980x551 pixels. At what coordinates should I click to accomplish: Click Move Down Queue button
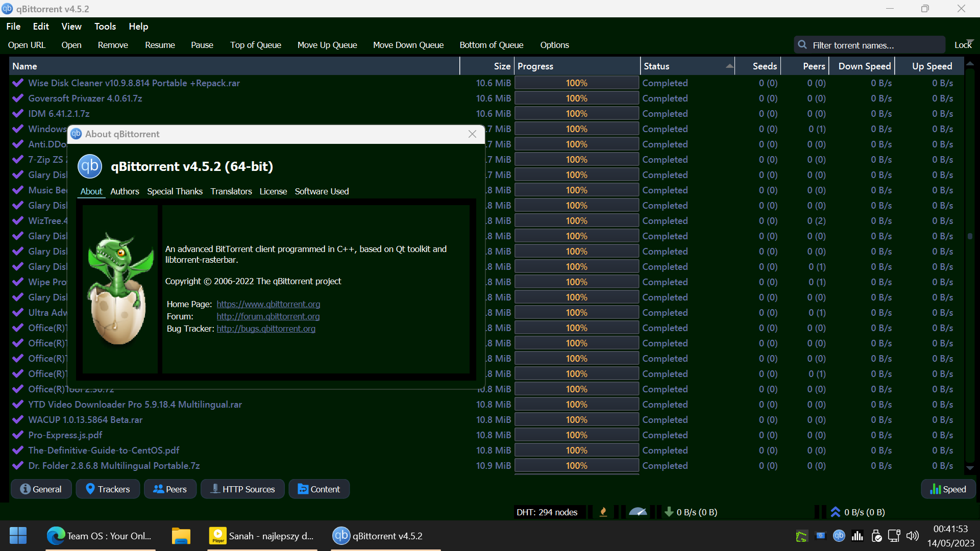408,45
